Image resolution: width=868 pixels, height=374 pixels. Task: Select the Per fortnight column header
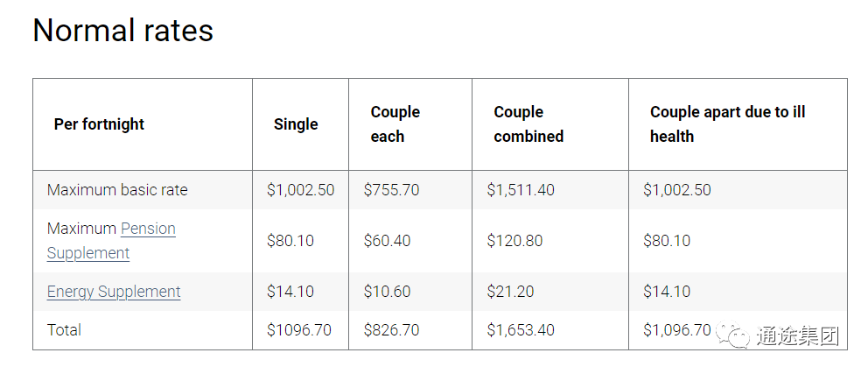tap(99, 124)
